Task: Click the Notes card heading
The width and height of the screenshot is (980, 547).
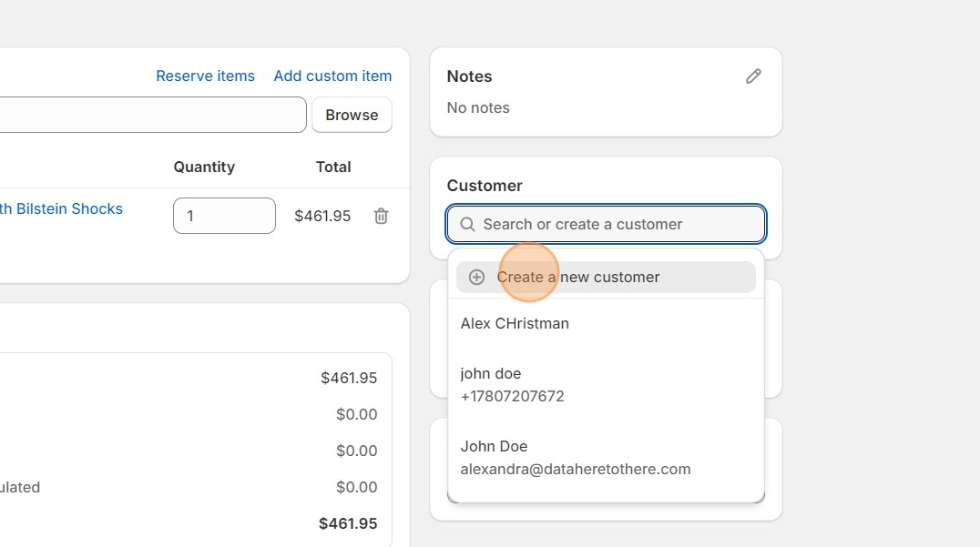Action: point(469,76)
